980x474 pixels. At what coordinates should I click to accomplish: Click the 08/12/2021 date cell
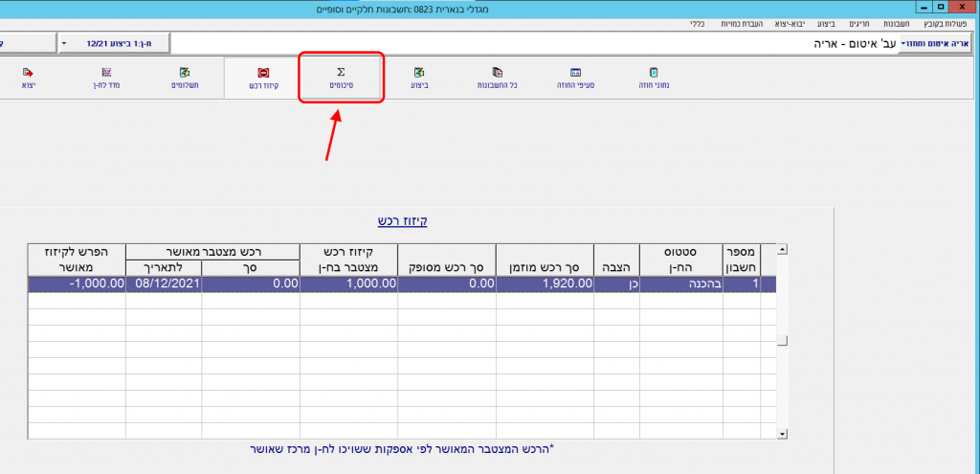pos(164,283)
